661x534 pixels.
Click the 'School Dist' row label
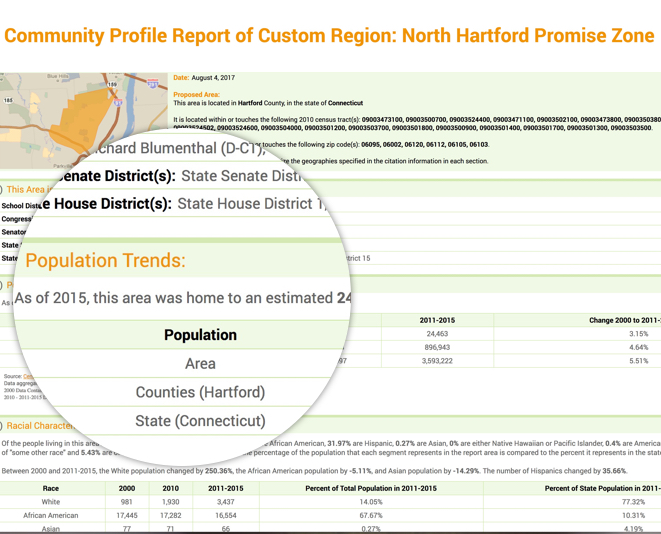[20, 206]
